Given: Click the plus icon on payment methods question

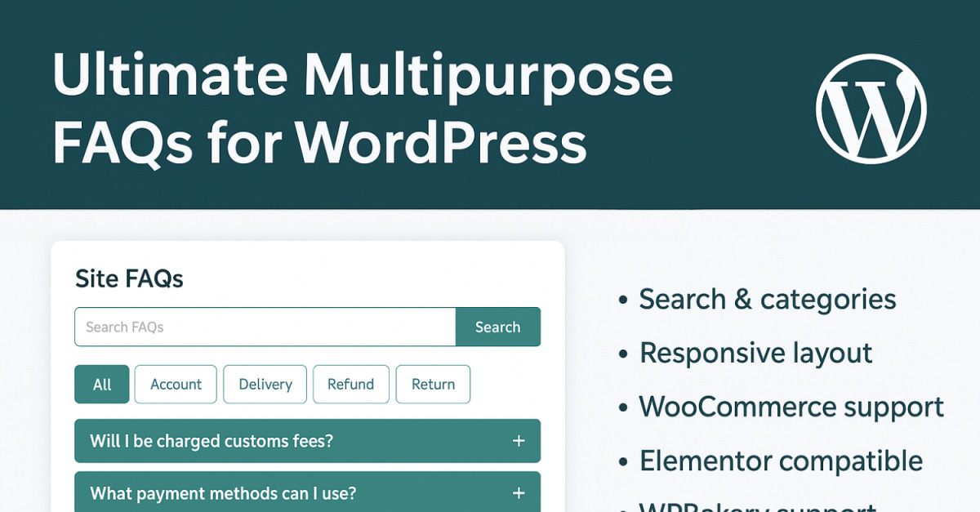Looking at the screenshot, I should (518, 493).
